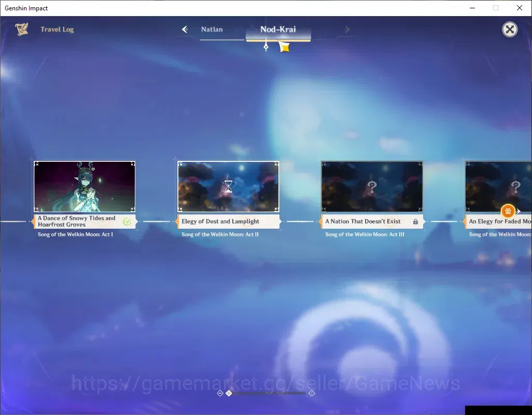Click Song of the Welkin Moon: Act I
The width and height of the screenshot is (532, 415).
(x=75, y=234)
